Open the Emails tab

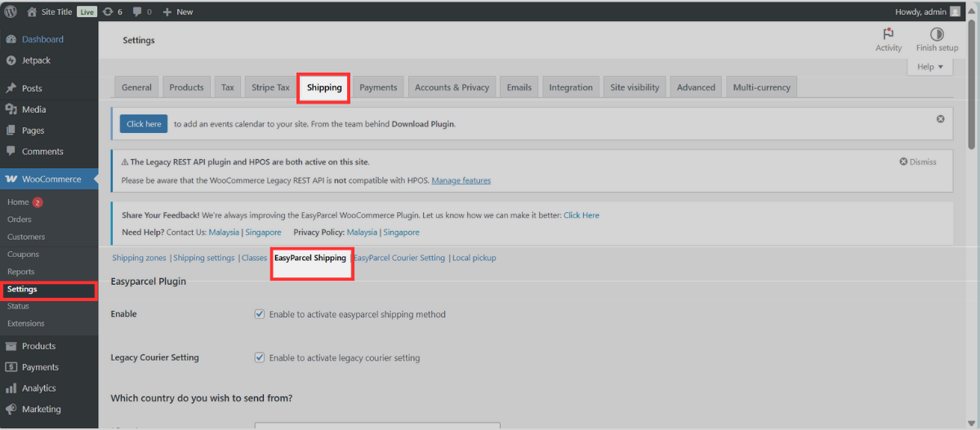pos(519,87)
